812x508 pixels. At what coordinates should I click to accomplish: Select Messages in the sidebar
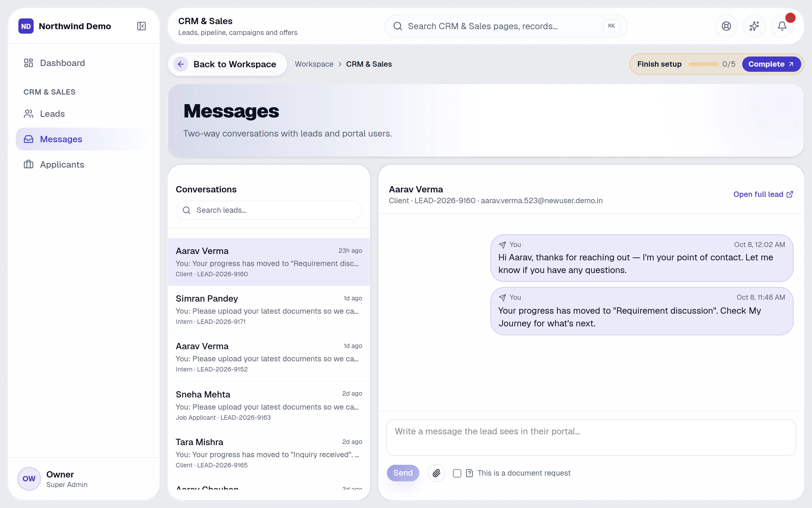click(83, 139)
